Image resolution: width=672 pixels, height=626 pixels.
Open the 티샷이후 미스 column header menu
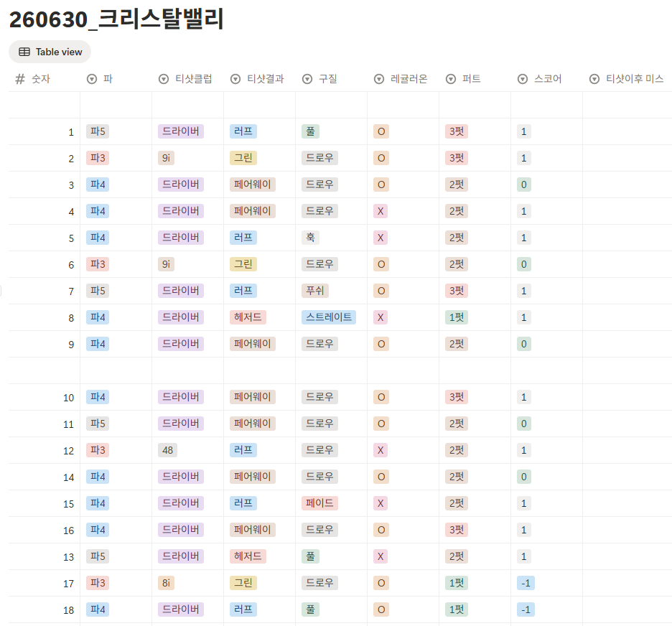(627, 79)
